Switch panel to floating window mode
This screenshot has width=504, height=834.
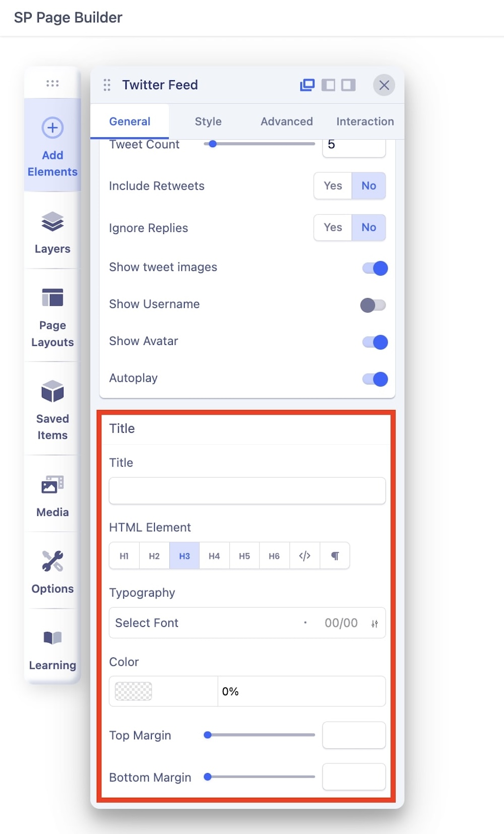point(307,85)
